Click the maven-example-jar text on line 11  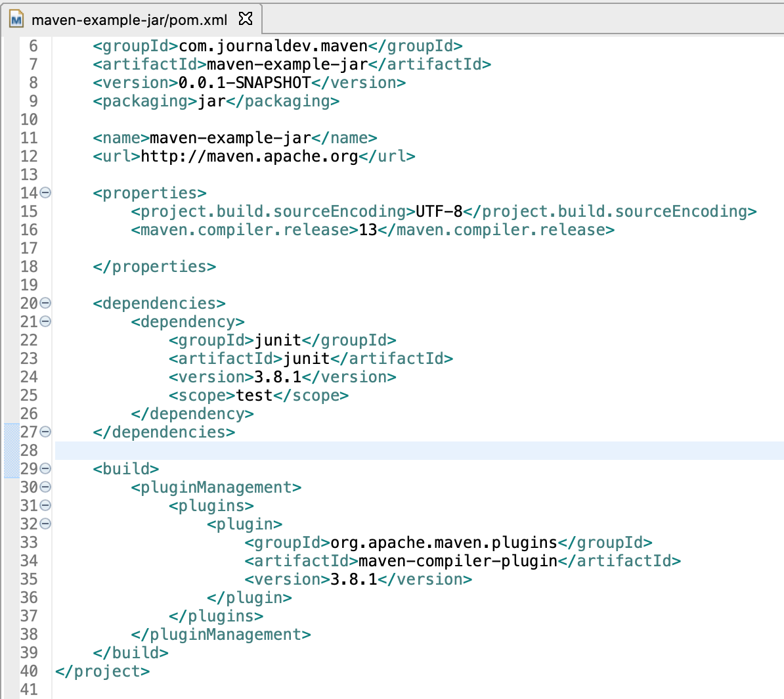click(230, 137)
